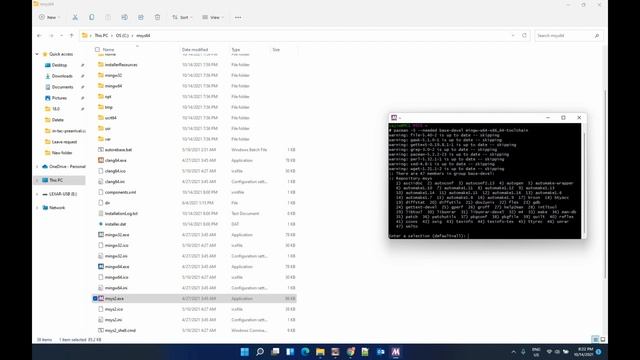Click the MSYS2 terminal title bar icon
This screenshot has width=640, height=360.
pyautogui.click(x=394, y=118)
